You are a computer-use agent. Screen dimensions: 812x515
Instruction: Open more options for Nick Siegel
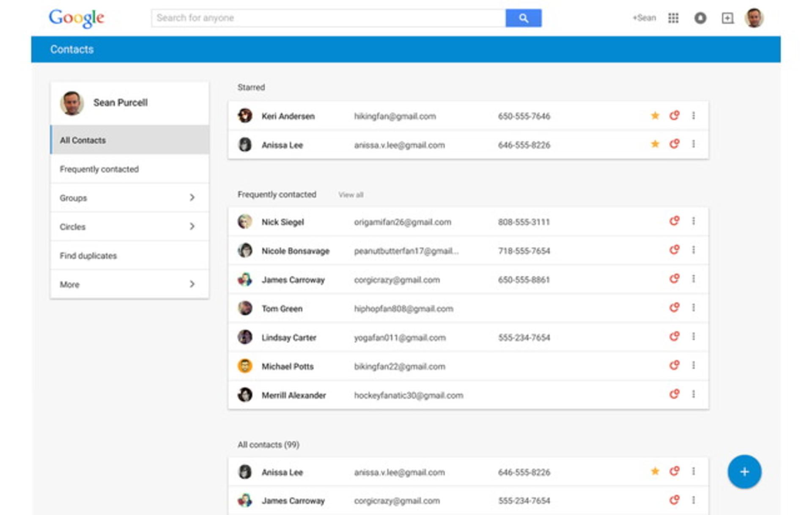pyautogui.click(x=694, y=221)
